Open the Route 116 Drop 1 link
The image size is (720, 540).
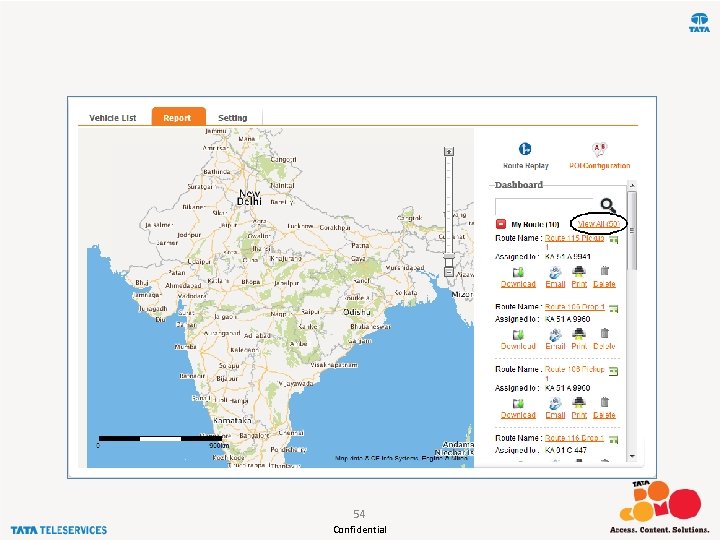coord(574,438)
